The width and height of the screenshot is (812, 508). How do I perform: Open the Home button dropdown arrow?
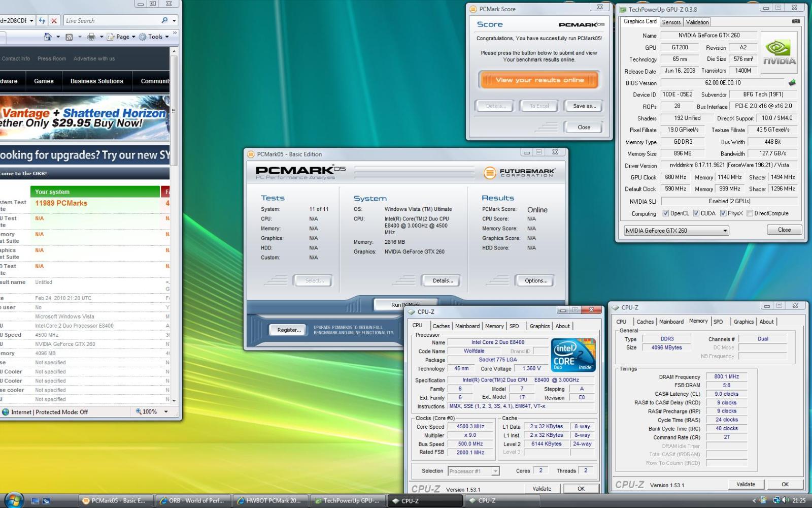tap(57, 37)
